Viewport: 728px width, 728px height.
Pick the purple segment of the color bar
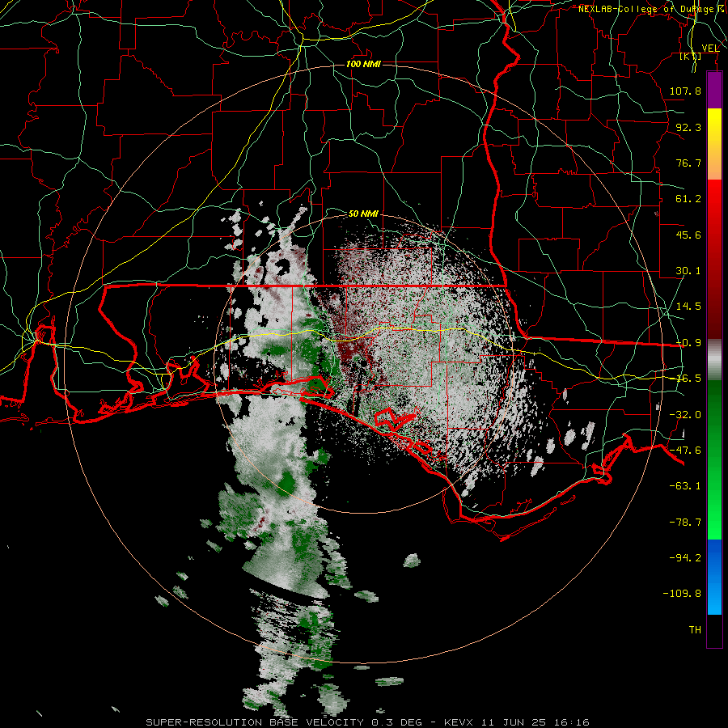714,90
